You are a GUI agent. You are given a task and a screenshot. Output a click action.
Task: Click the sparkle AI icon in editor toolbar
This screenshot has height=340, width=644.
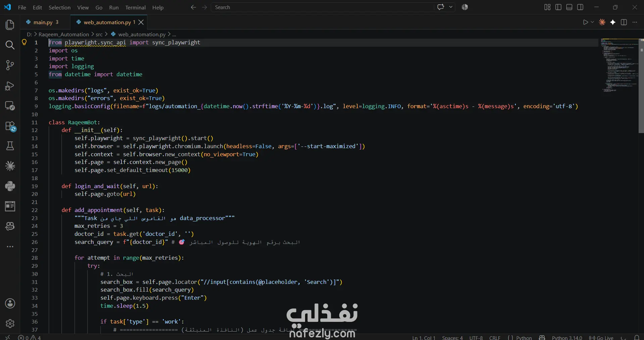pos(613,22)
